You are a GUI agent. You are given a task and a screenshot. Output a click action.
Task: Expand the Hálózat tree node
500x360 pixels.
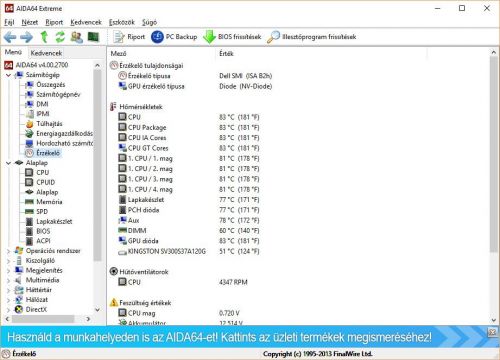[x=8, y=300]
